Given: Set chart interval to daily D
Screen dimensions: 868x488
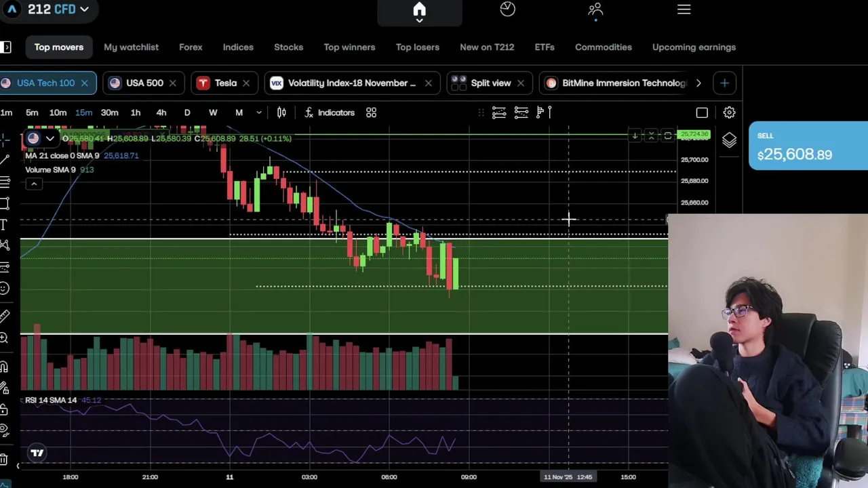Looking at the screenshot, I should point(187,113).
